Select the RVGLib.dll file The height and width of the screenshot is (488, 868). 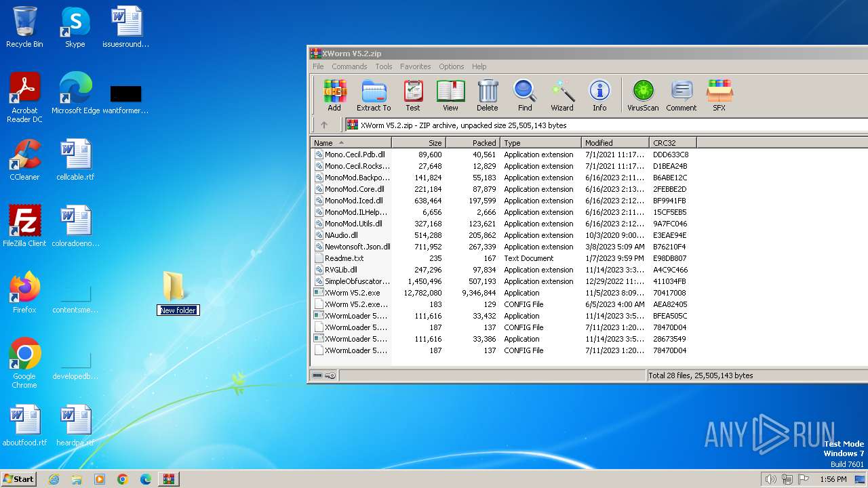click(502, 270)
